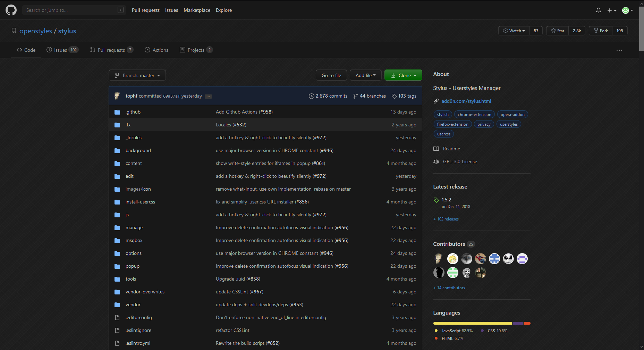Click the purple CSS segment of language bar

click(518, 323)
